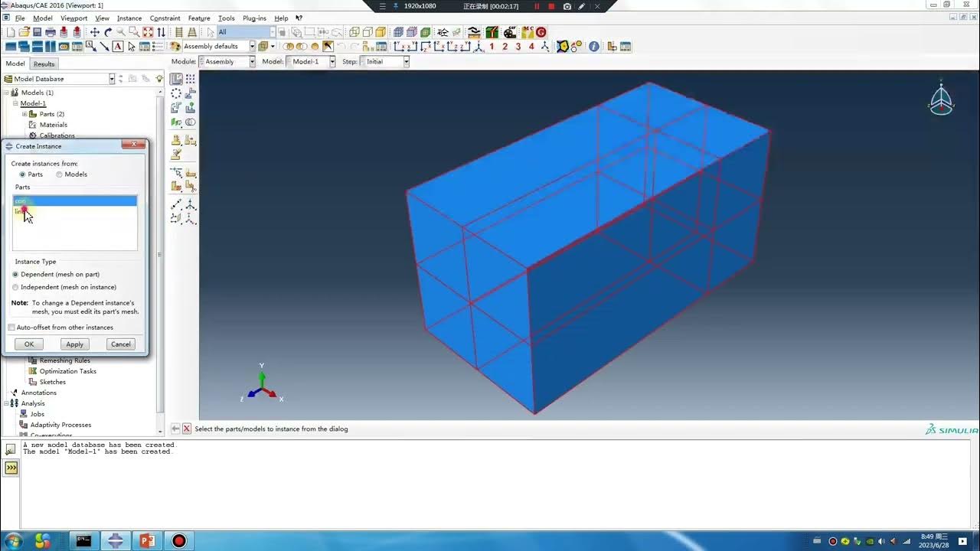The image size is (980, 551).
Task: Click the Cycle Views arrows icon
Action: [x=161, y=32]
